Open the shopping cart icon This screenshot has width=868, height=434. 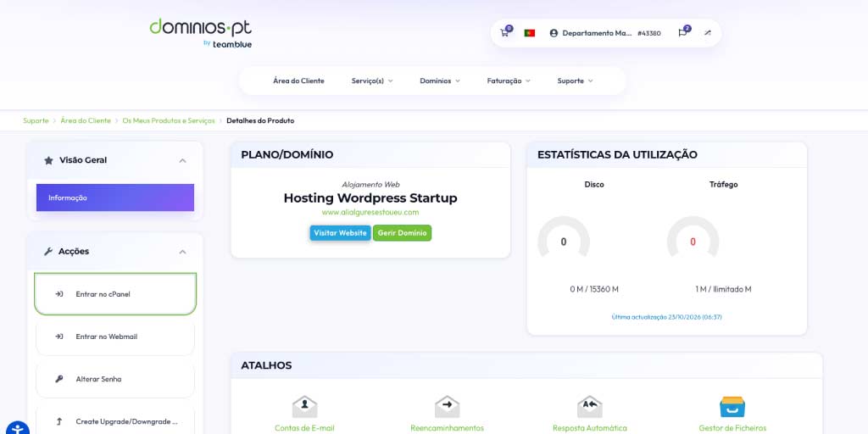[504, 33]
